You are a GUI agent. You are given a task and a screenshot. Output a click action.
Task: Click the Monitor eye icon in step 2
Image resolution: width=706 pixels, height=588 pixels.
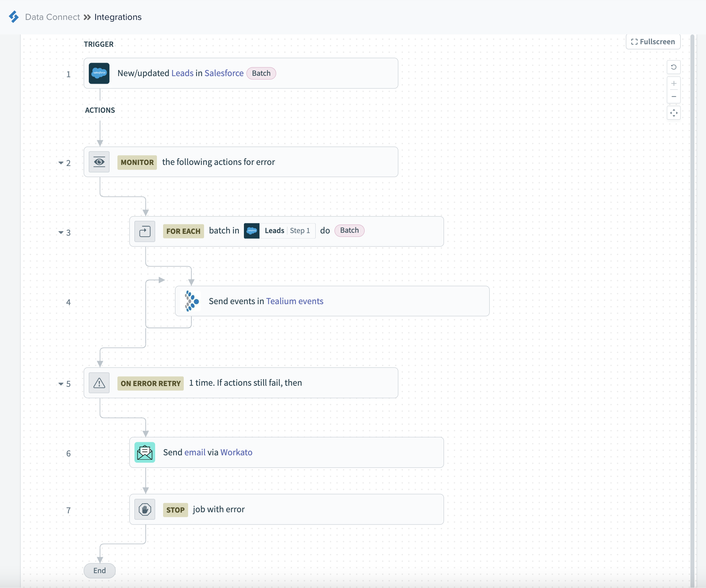click(x=99, y=162)
